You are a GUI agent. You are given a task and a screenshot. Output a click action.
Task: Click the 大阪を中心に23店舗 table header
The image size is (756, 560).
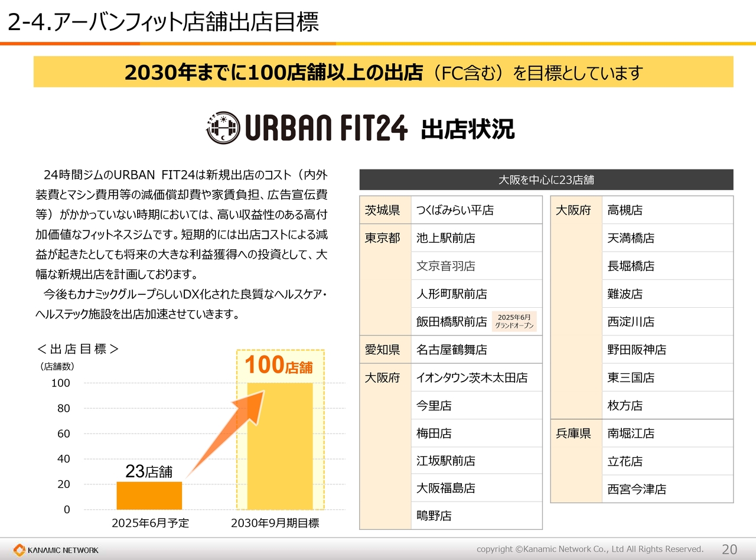point(546,180)
